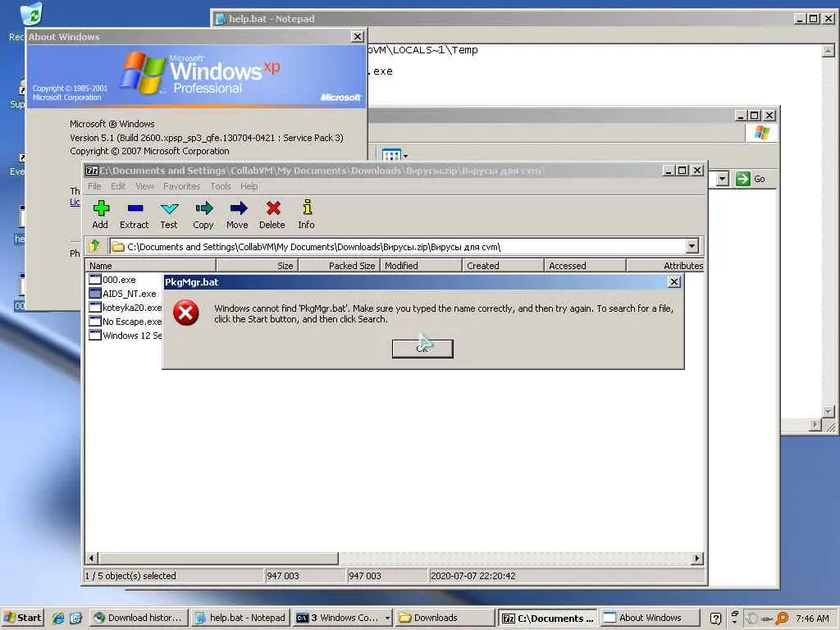Sort by the Attributes column header
This screenshot has width=840, height=630.
(664, 265)
